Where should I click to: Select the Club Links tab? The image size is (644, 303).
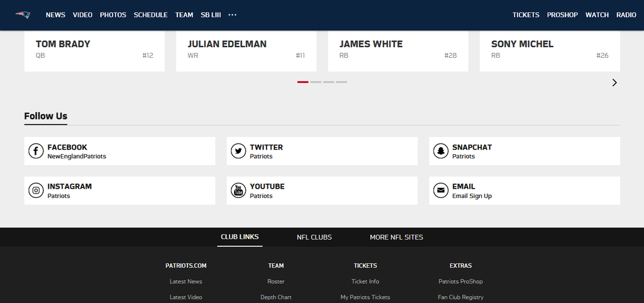(240, 237)
